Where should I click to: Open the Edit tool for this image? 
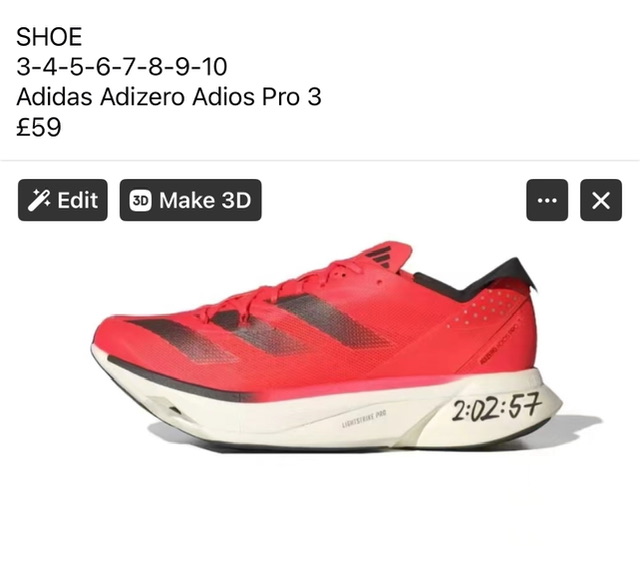click(62, 200)
